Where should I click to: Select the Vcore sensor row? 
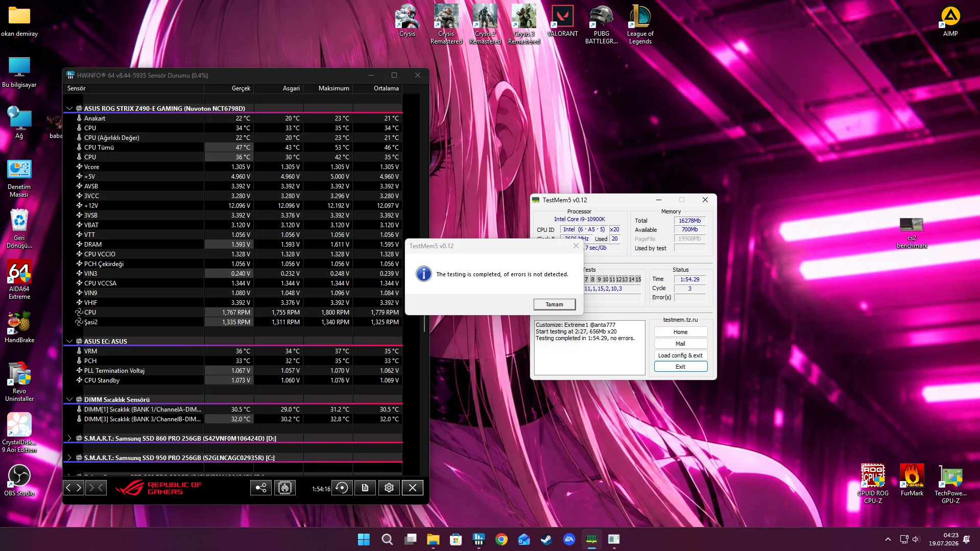pos(233,167)
